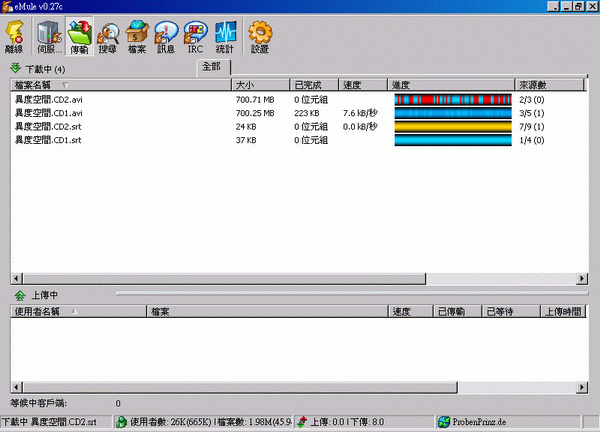
Task: Open the Shared Files (檔案) toolbar icon
Action: tap(137, 36)
